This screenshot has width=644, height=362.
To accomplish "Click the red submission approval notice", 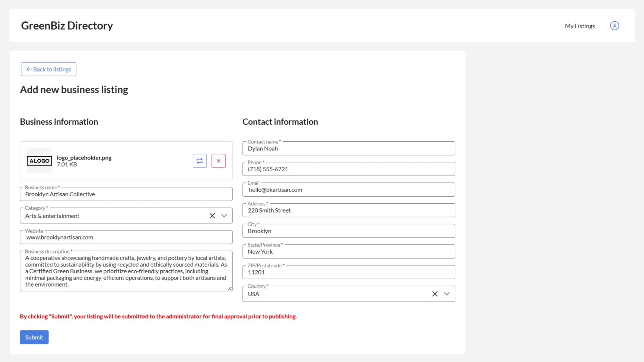I will tap(158, 316).
